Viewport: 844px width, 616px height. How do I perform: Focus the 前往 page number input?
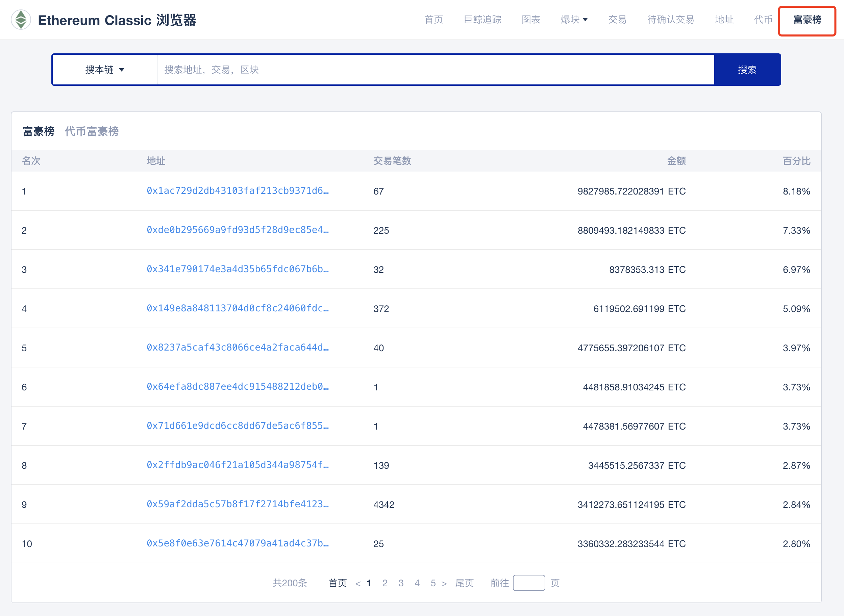coord(529,583)
